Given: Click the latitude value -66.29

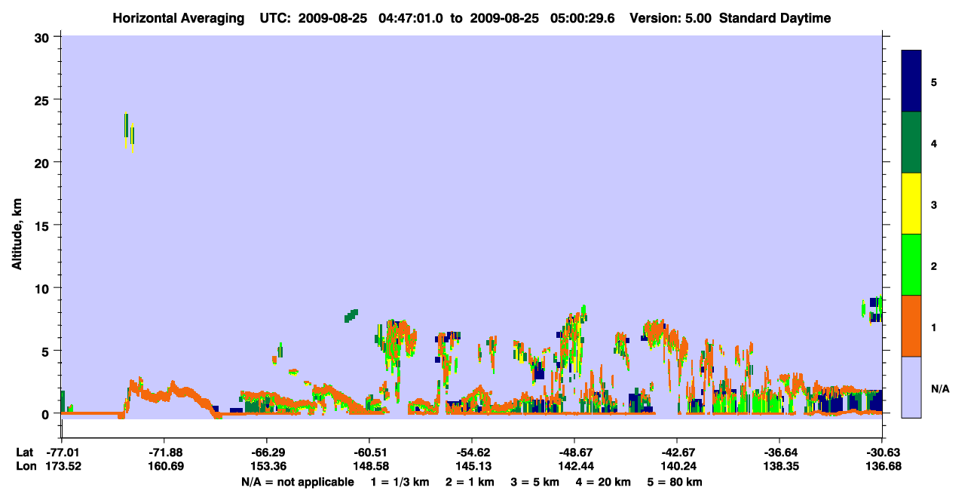Looking at the screenshot, I should (266, 452).
